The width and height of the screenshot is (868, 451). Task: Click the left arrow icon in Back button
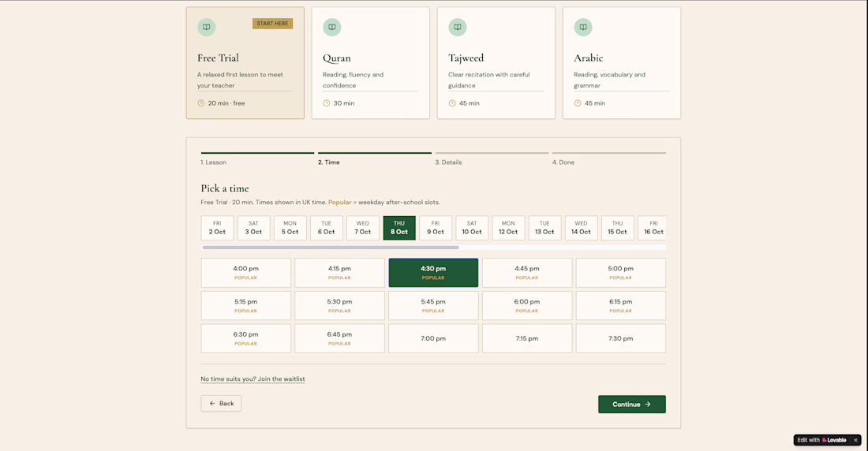(212, 404)
